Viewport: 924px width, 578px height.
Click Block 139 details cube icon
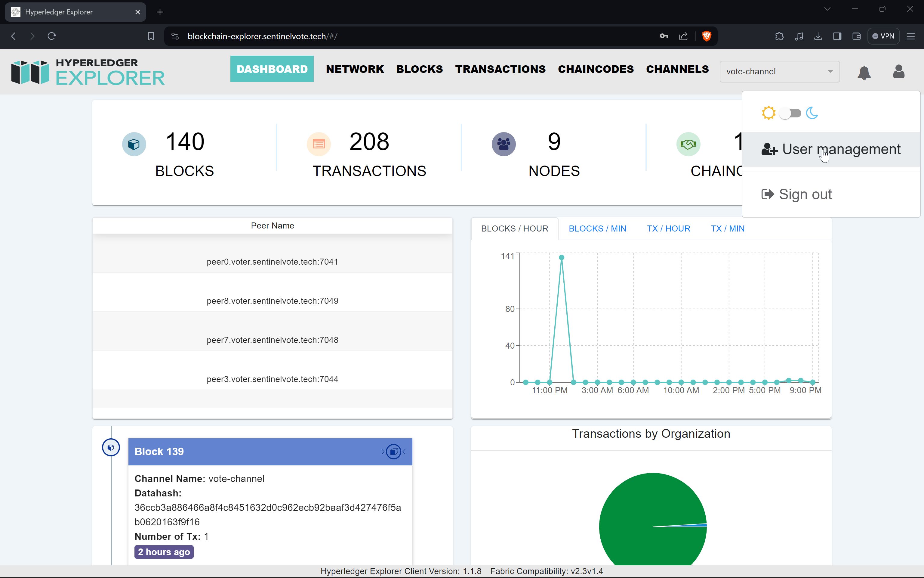[393, 452]
